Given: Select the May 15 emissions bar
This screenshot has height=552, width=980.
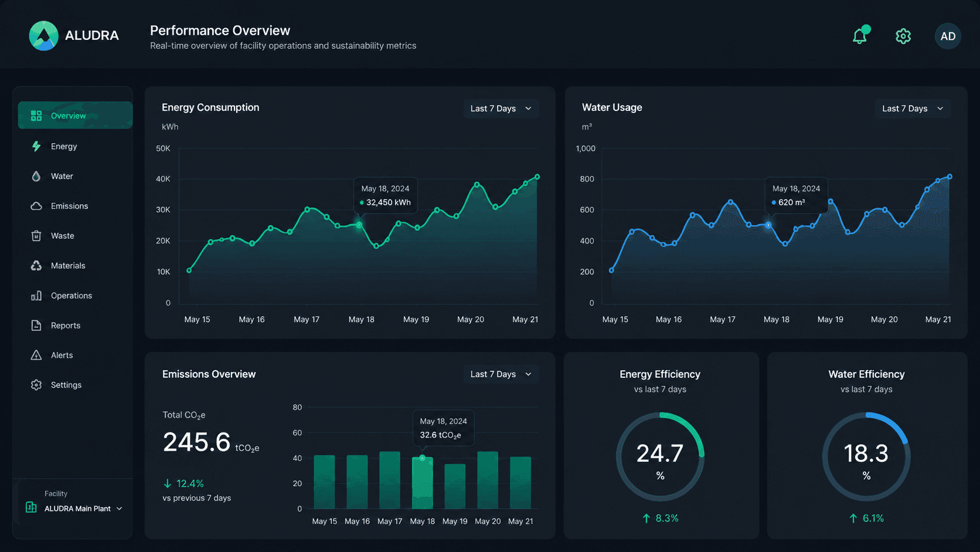Looking at the screenshot, I should [324, 482].
